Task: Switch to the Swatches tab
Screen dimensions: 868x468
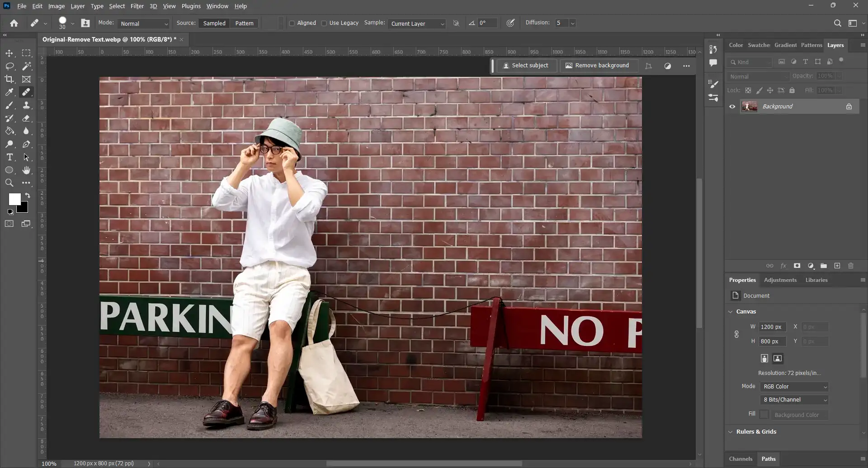Action: [x=759, y=45]
